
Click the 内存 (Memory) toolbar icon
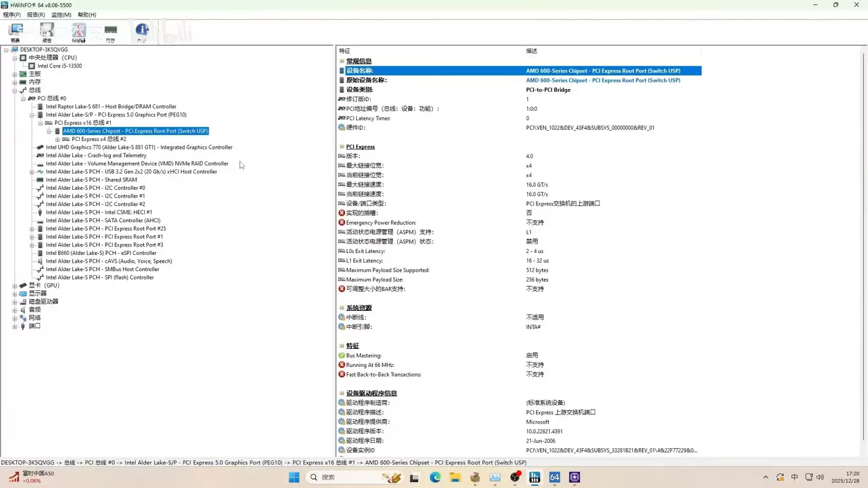pyautogui.click(x=110, y=30)
